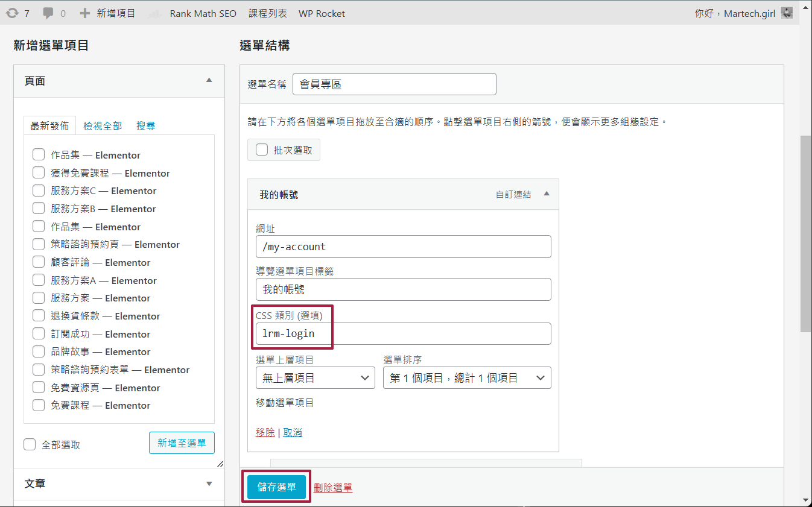Open the comments bubble icon

tap(49, 13)
